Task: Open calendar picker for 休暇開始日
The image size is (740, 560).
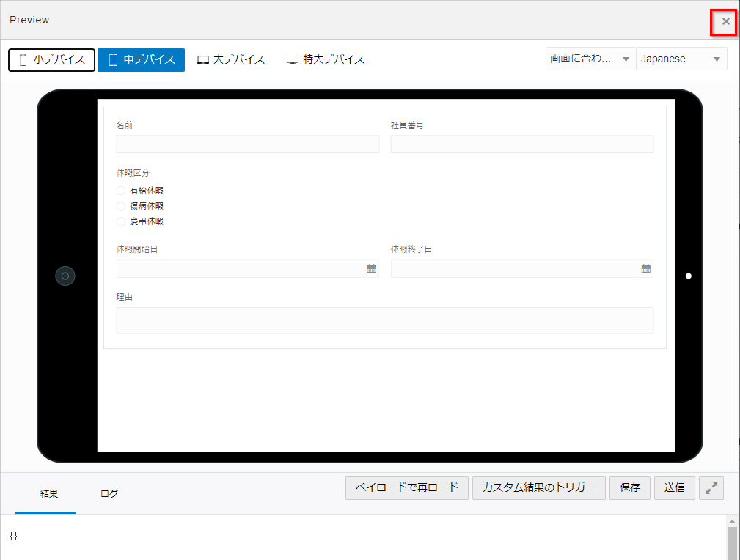Action: tap(371, 269)
